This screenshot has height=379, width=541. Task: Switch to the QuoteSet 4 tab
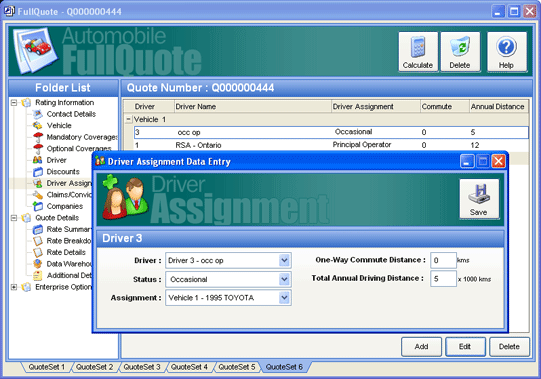pos(189,367)
